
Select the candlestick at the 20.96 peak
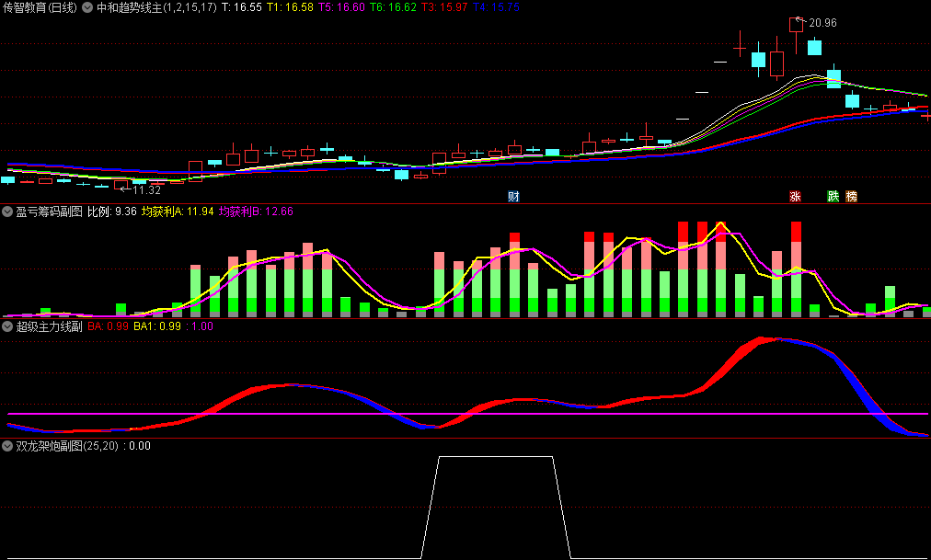tap(796, 34)
